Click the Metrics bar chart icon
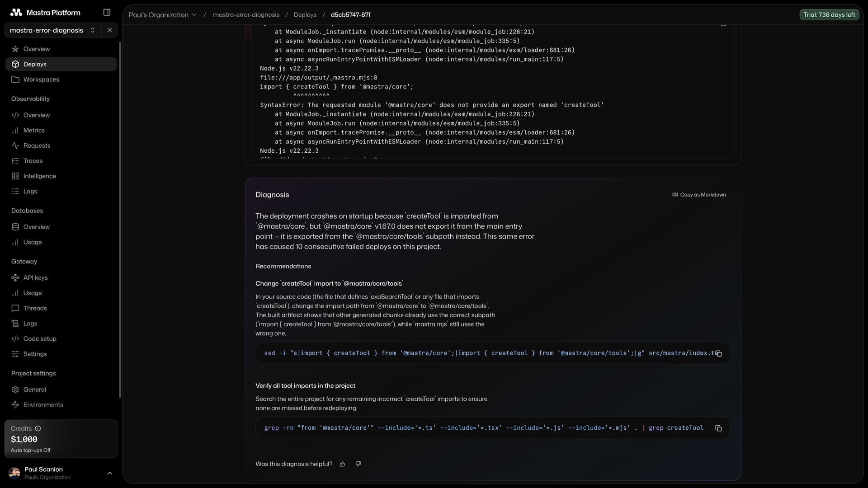The width and height of the screenshot is (868, 488). pos(15,130)
